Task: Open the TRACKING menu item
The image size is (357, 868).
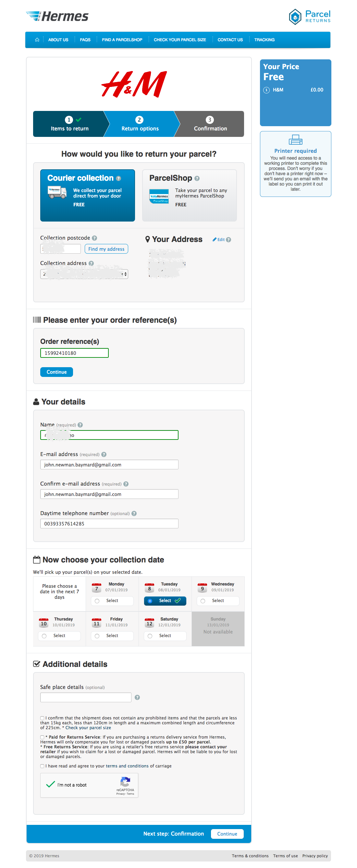Action: 264,40
